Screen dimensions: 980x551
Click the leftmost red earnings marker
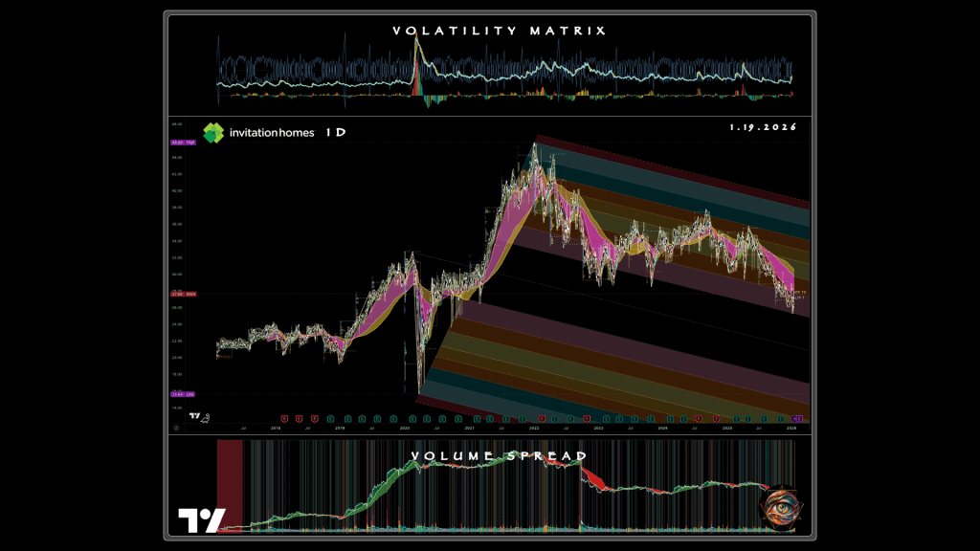[284, 419]
